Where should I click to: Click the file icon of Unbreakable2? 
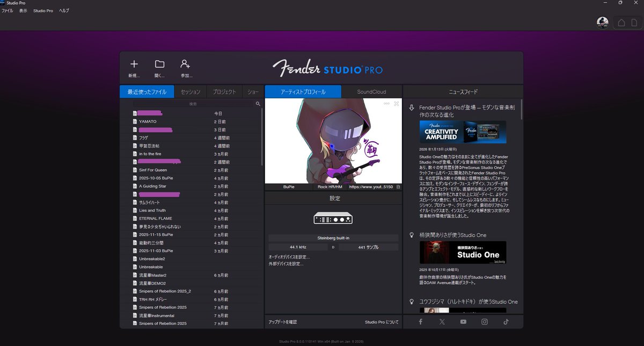click(x=135, y=259)
